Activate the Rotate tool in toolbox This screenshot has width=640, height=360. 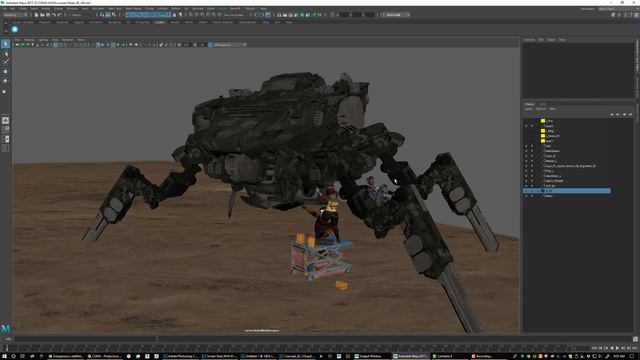point(5,81)
